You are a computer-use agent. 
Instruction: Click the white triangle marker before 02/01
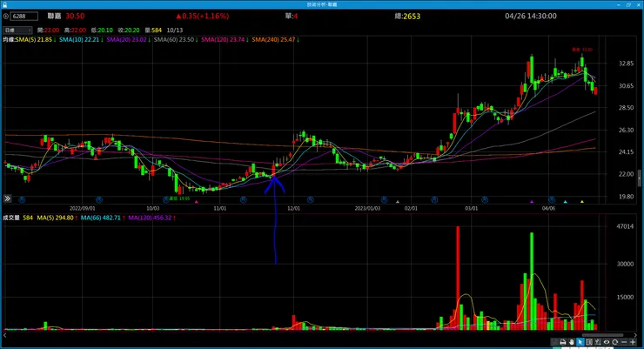pyautogui.click(x=398, y=202)
